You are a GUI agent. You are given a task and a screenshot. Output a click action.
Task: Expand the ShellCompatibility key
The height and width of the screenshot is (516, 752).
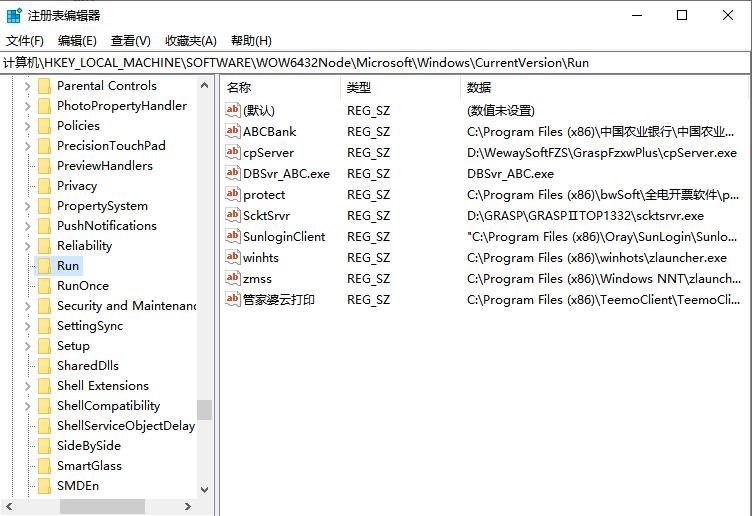(x=27, y=406)
